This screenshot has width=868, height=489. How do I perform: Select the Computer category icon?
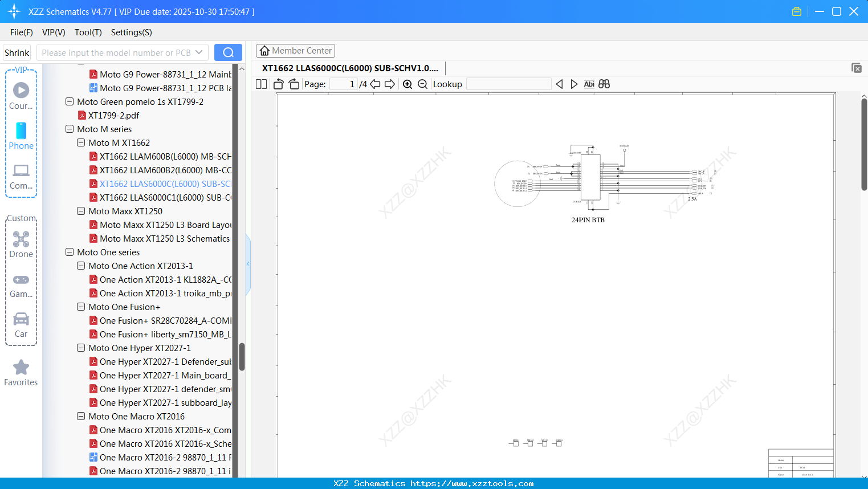21,177
